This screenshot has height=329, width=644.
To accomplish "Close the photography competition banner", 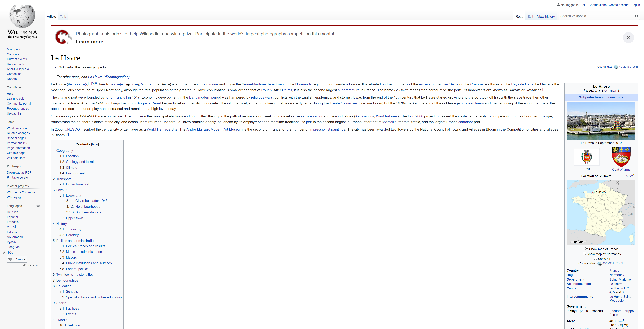I will (628, 38).
